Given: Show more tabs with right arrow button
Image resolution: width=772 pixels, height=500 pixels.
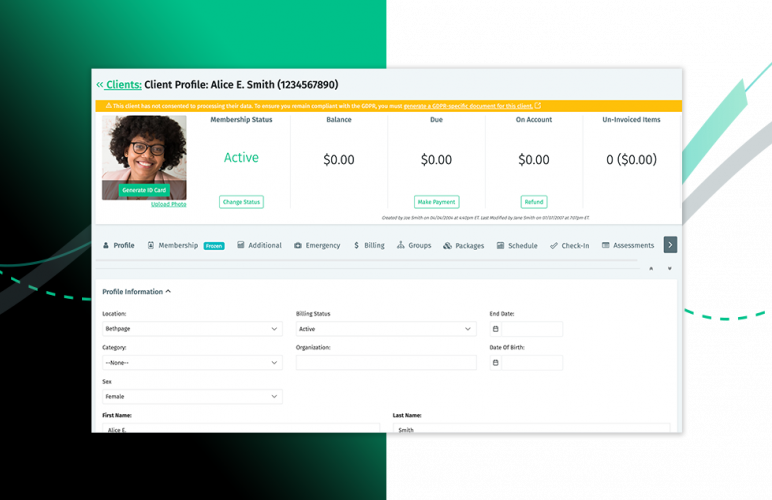Looking at the screenshot, I should [670, 245].
